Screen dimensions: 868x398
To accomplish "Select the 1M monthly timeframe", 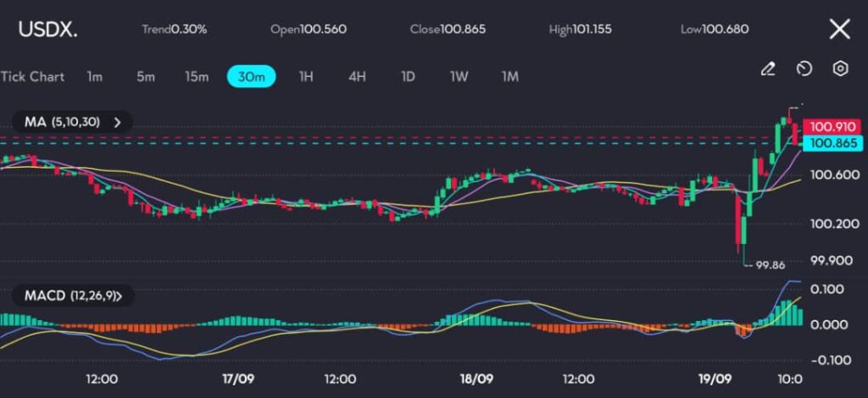I will tap(509, 76).
